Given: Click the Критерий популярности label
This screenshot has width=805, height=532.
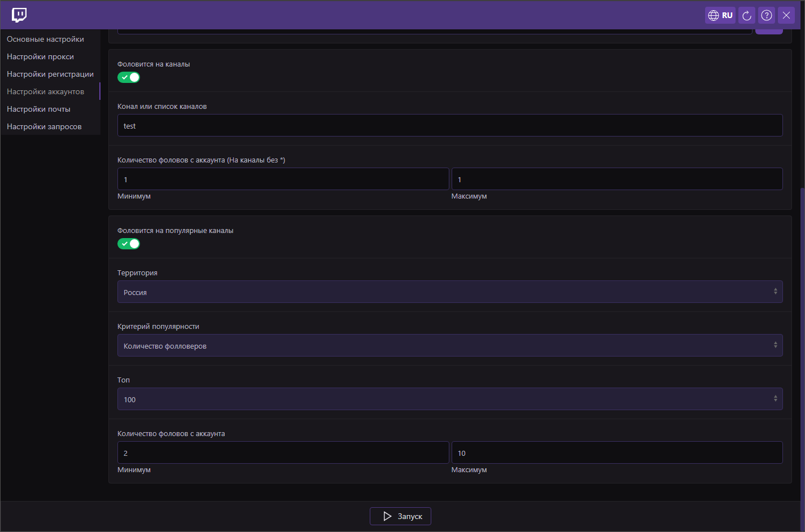Looking at the screenshot, I should (x=158, y=326).
